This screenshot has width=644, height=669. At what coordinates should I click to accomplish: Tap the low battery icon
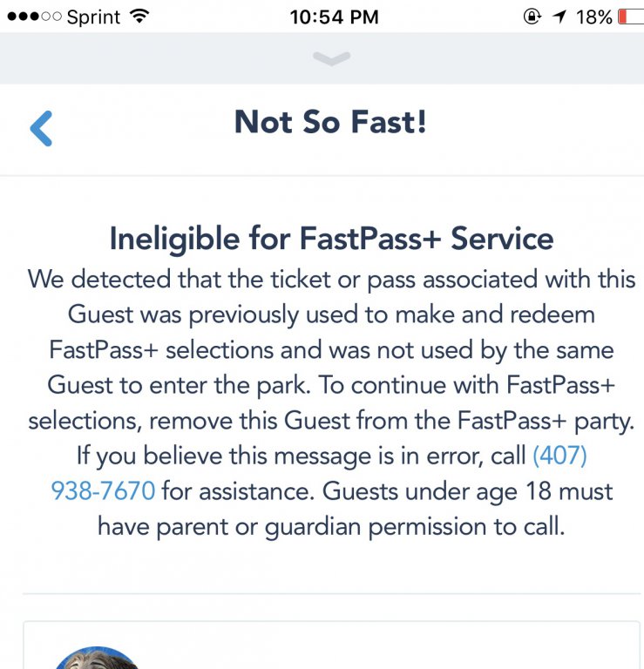pos(629,17)
